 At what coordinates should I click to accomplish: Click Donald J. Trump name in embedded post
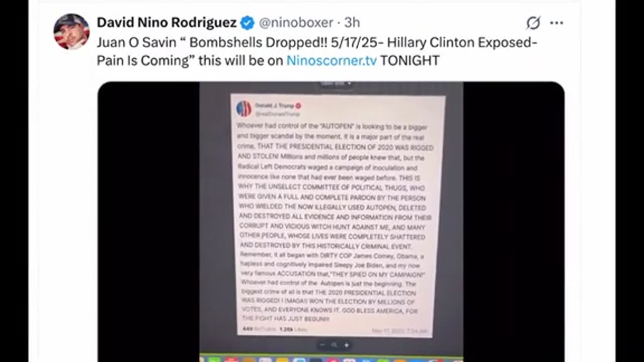pos(274,106)
